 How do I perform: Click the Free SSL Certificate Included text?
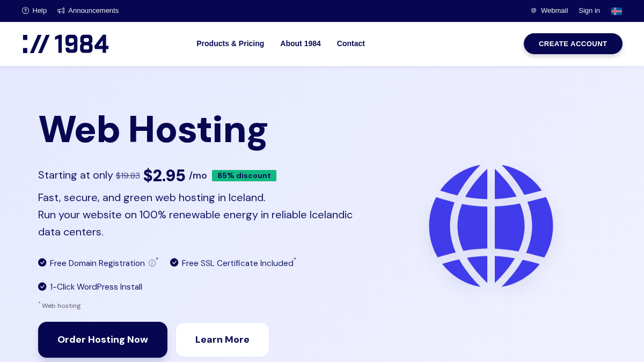point(238,263)
